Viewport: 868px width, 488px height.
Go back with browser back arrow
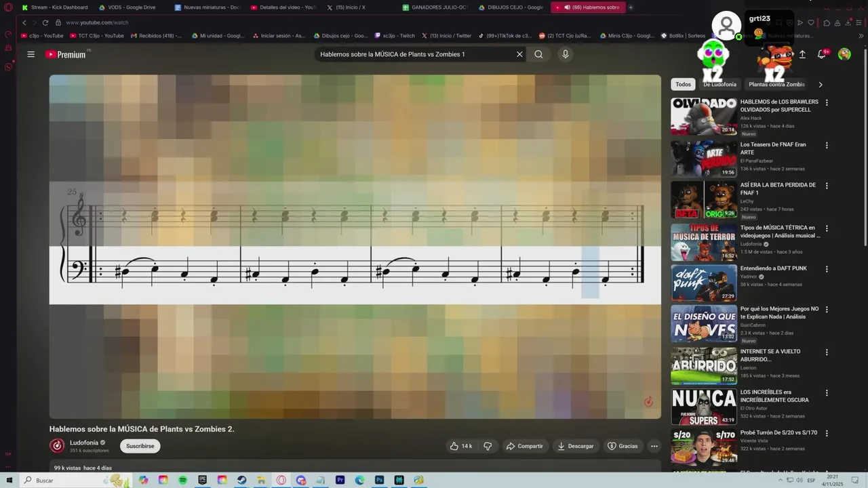[x=24, y=22]
